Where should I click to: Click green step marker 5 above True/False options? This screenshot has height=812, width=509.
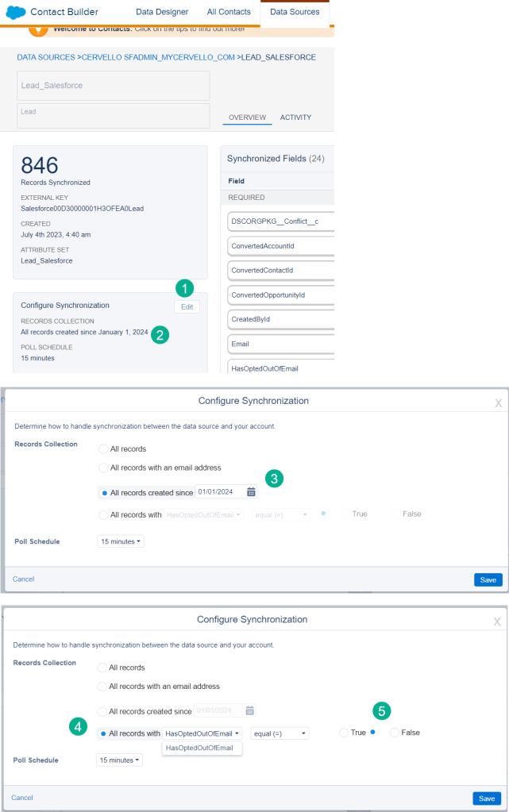point(384,711)
